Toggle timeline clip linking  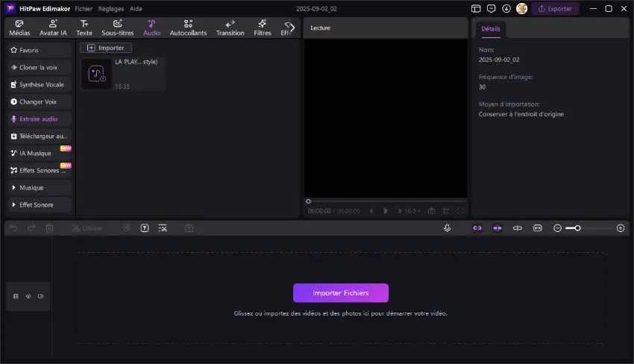[477, 228]
